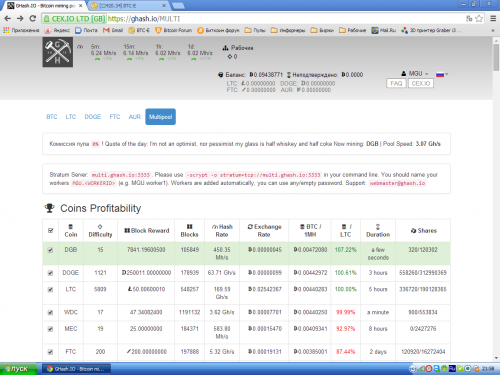The image size is (500, 375).
Task: Open the Почта bookmark
Action: [86, 30]
